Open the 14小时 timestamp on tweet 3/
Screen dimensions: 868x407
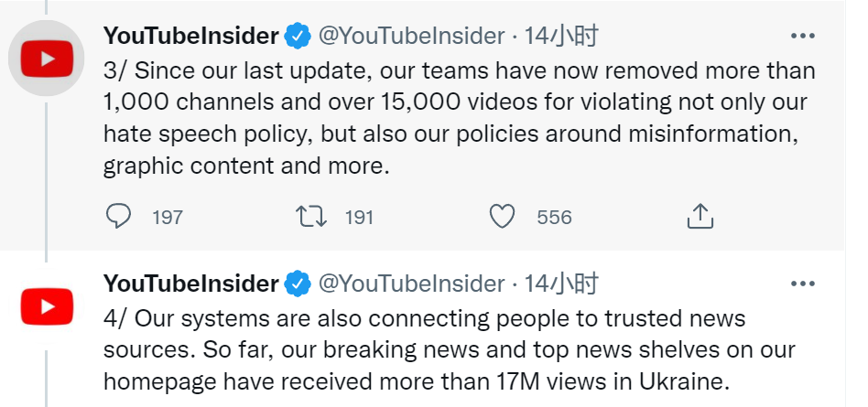coord(561,36)
